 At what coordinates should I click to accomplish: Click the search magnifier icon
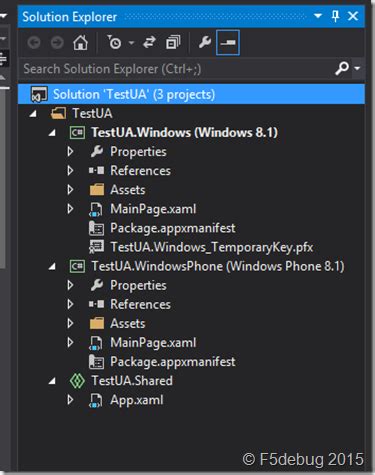(342, 68)
